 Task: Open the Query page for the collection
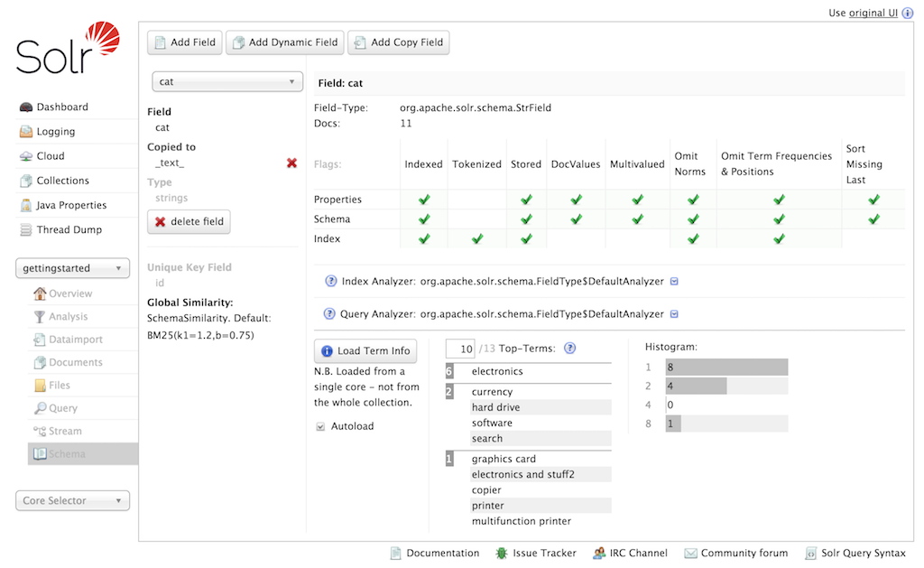62,408
